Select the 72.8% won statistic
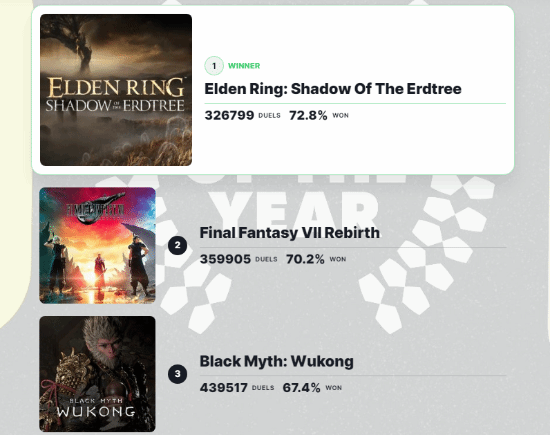This screenshot has height=435, width=550. pos(308,115)
